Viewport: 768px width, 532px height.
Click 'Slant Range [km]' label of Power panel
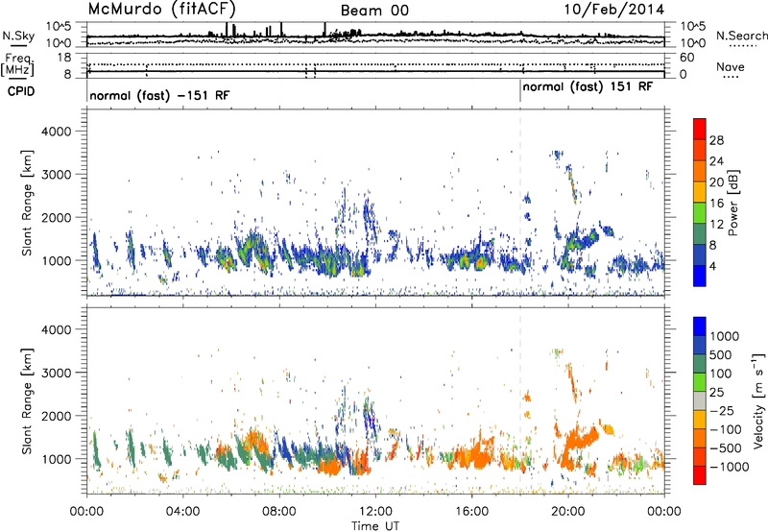[x=27, y=203]
